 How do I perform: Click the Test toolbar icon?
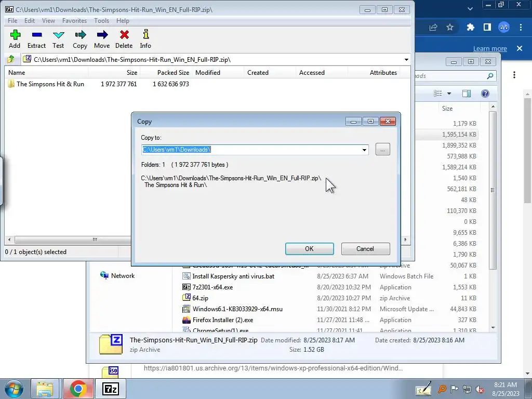[58, 35]
